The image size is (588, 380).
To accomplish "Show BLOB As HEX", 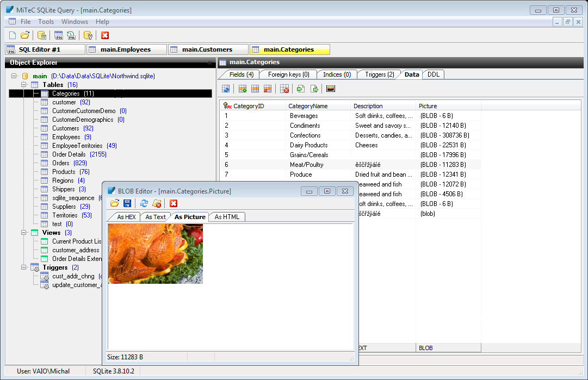I will pos(126,217).
